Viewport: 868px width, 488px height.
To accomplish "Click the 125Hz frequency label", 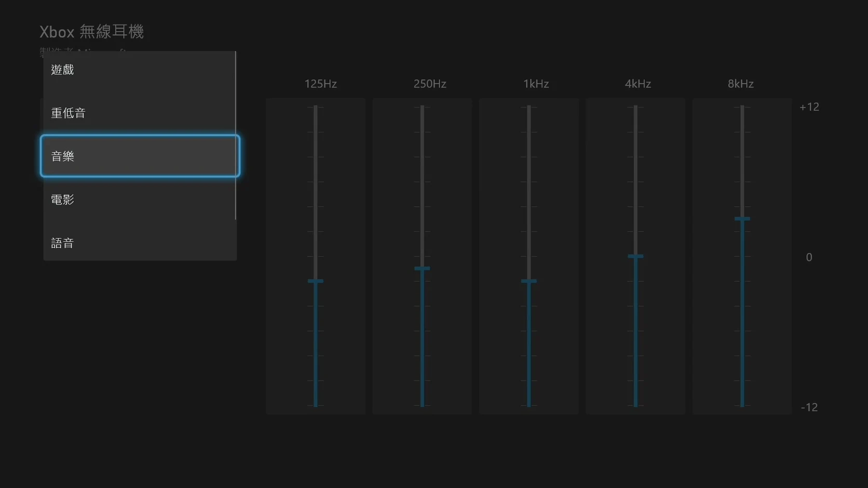I will tap(320, 84).
